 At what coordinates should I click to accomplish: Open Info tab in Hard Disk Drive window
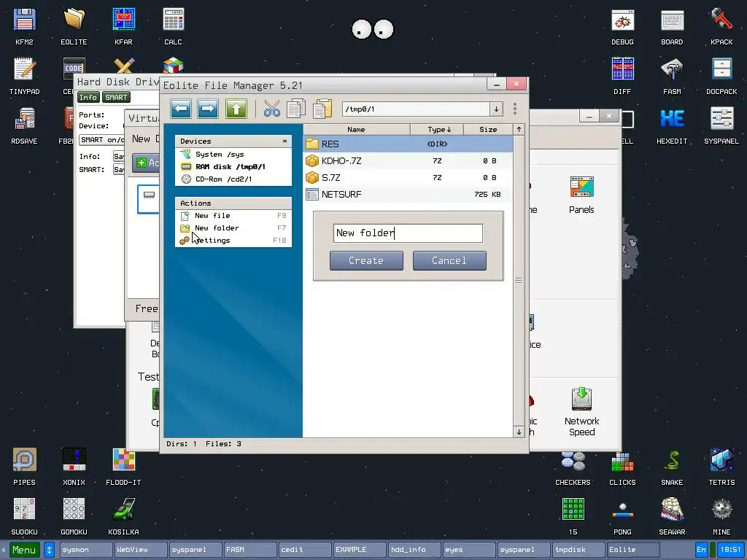pos(88,97)
